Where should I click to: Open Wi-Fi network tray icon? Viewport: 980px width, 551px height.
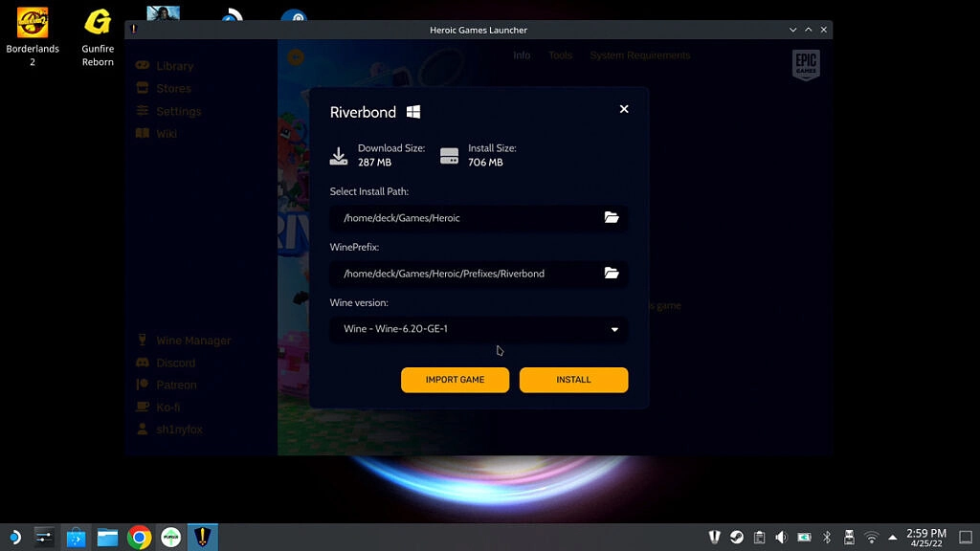(871, 538)
